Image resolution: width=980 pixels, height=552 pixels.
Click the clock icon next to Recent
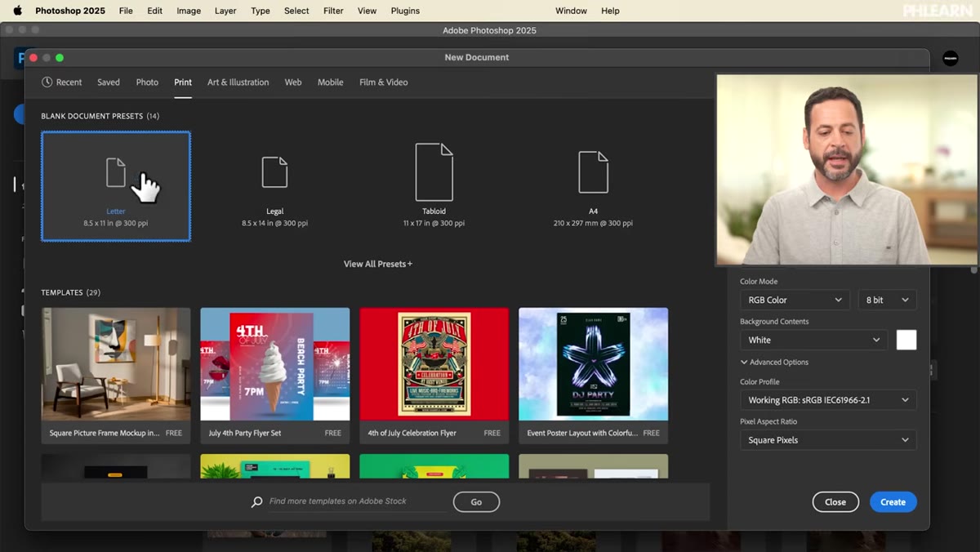[x=47, y=82]
